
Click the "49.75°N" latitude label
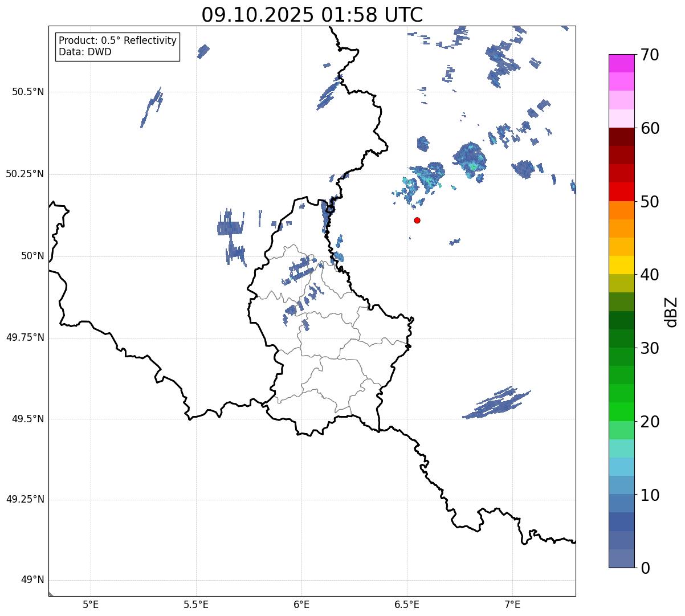[25, 337]
